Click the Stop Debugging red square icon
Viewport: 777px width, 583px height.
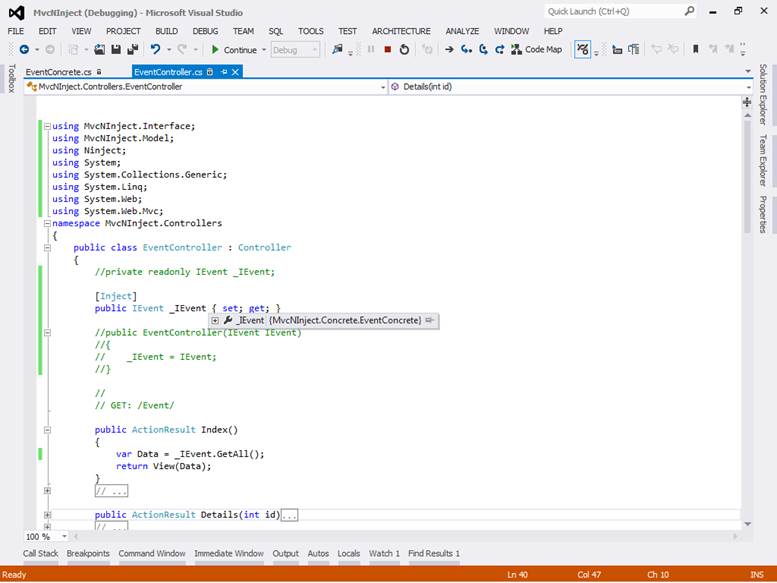pyautogui.click(x=387, y=49)
